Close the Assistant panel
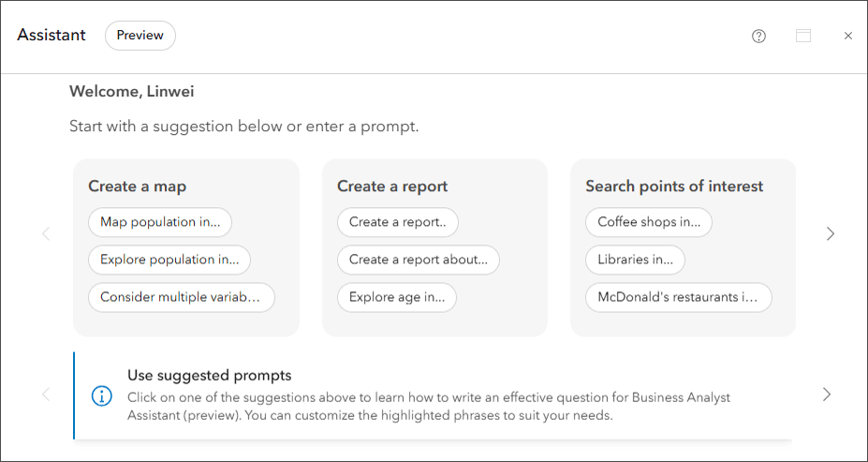Image resolution: width=868 pixels, height=462 pixels. point(848,36)
